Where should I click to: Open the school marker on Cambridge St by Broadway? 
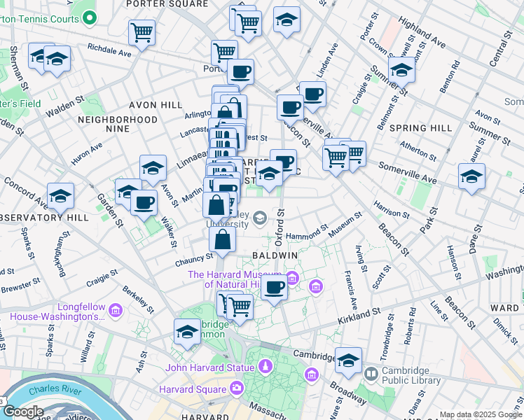[349, 362]
